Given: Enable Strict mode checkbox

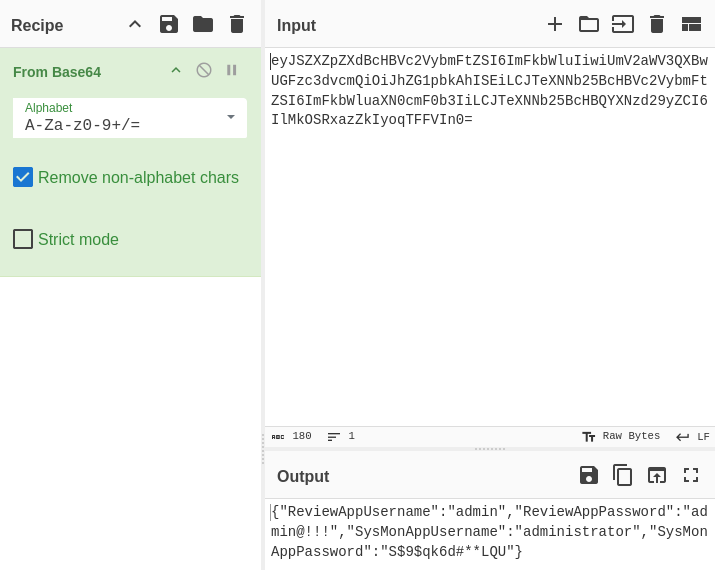Looking at the screenshot, I should (x=23, y=239).
